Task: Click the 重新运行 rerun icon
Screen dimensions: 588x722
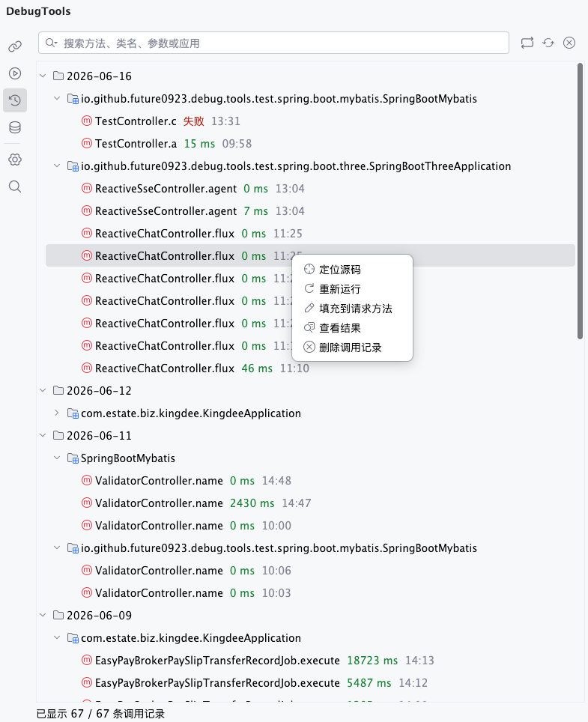Action: tap(309, 288)
